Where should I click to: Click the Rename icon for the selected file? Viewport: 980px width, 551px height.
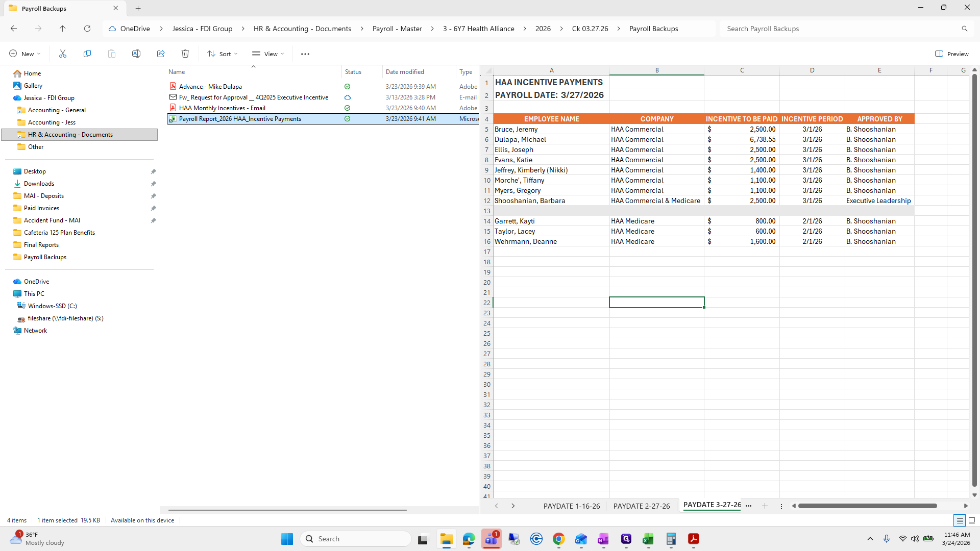136,54
